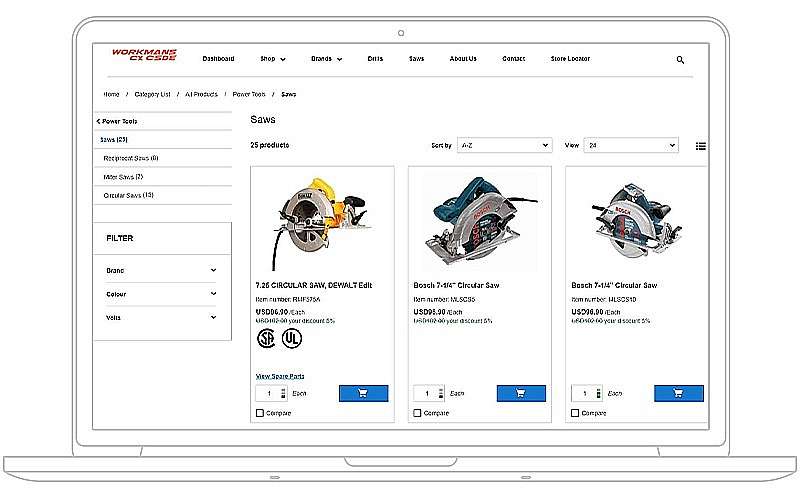The width and height of the screenshot is (800, 495).
Task: Click the Saws breadcrumb item
Action: pyautogui.click(x=288, y=94)
